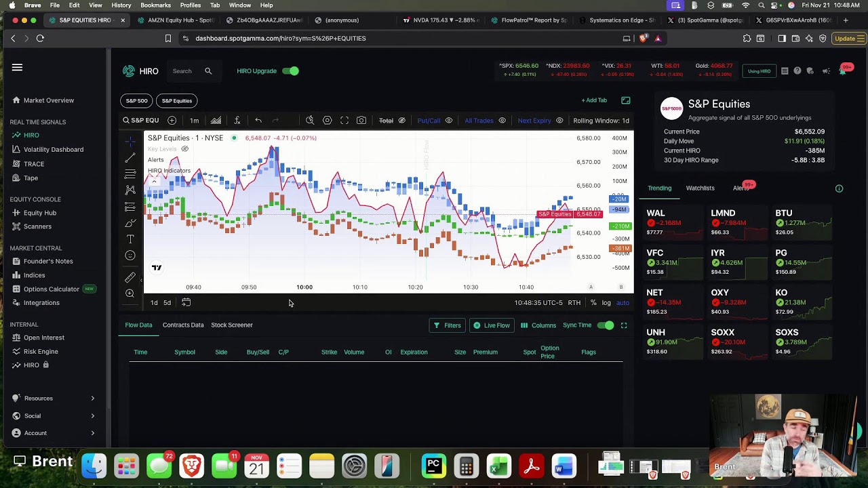This screenshot has height=488, width=868.
Task: Switch to the Contracts Data tab
Action: [183, 325]
